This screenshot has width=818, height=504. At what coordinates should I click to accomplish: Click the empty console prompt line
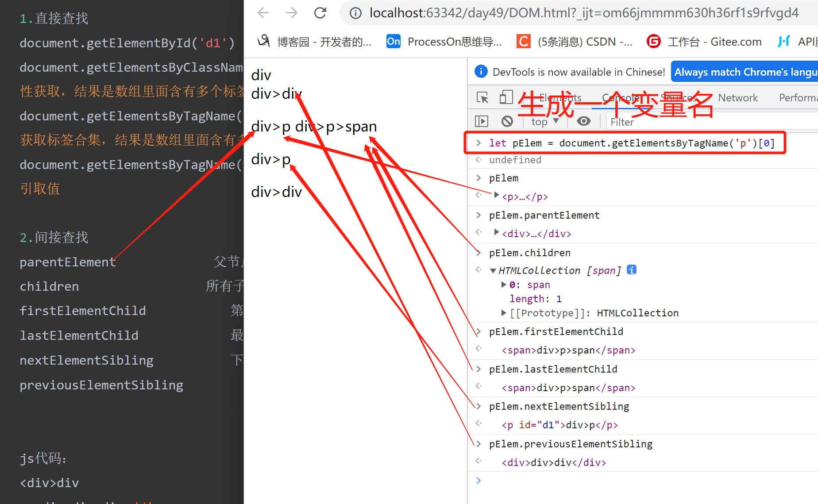(x=643, y=481)
